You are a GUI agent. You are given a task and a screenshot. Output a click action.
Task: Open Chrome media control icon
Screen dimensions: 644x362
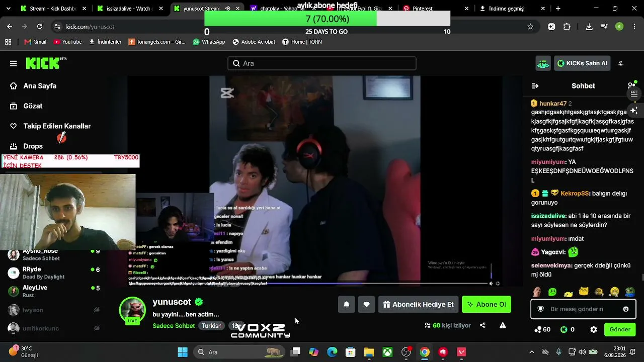tap(604, 27)
